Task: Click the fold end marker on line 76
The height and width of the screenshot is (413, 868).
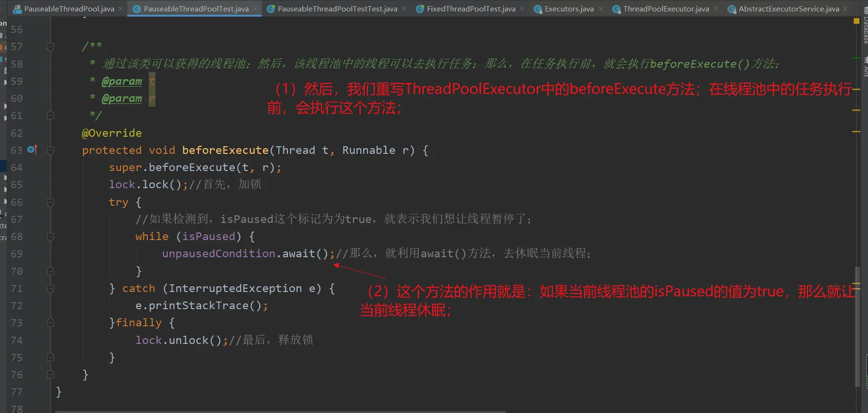Action: [x=51, y=375]
